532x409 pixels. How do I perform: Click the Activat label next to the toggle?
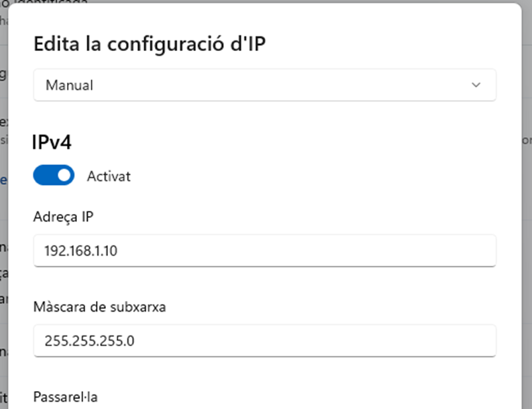pos(109,176)
